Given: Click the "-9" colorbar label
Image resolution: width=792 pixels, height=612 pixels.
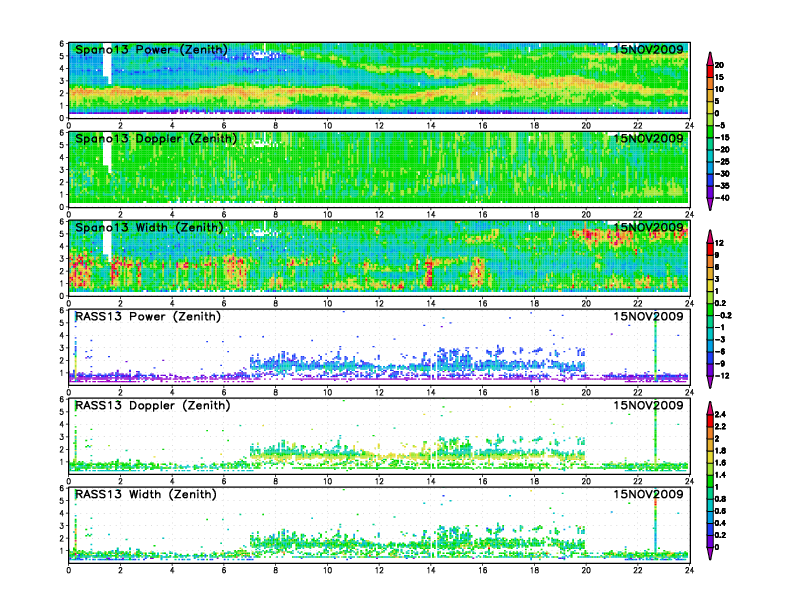Looking at the screenshot, I should click(720, 364).
